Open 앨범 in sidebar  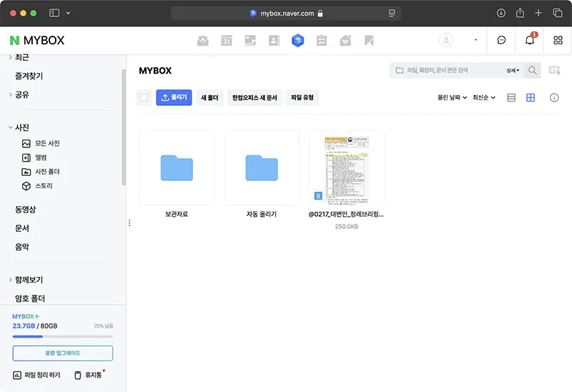tap(34, 157)
